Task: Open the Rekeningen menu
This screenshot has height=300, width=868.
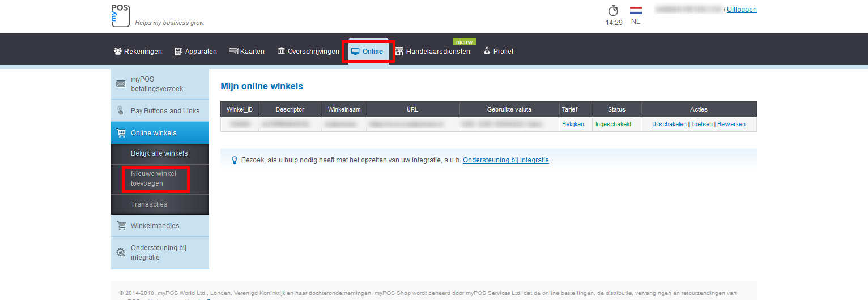Action: (x=138, y=52)
